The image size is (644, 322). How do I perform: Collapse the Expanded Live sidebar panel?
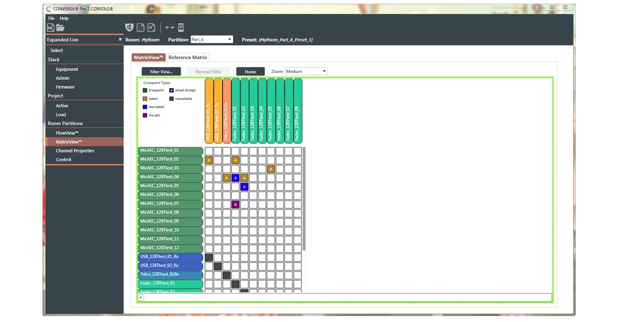pos(120,40)
